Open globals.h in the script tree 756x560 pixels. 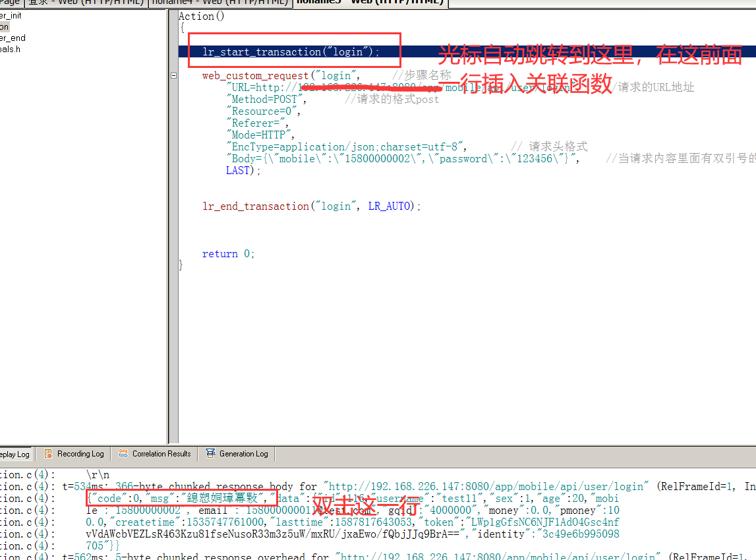pos(10,49)
